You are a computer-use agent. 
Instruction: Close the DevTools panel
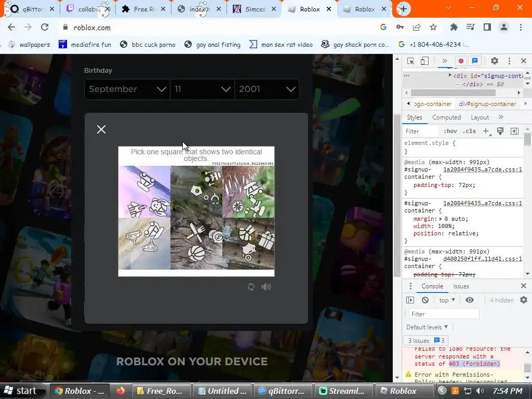[x=524, y=61]
